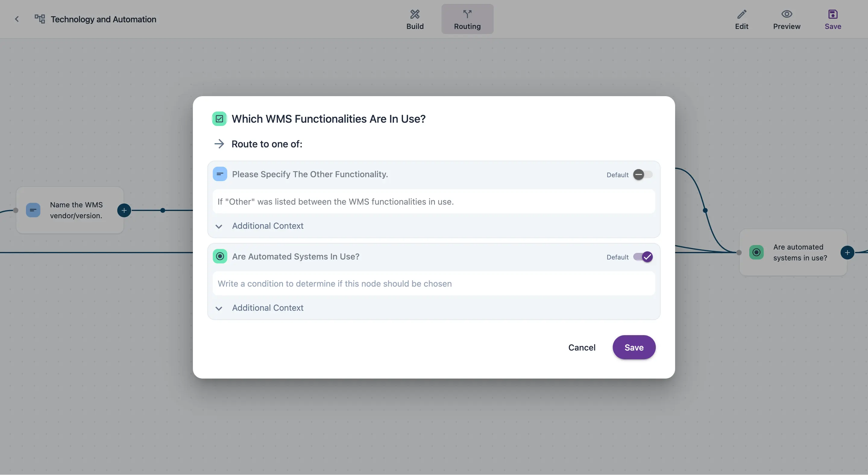Click the top-right Save disk icon

click(833, 14)
